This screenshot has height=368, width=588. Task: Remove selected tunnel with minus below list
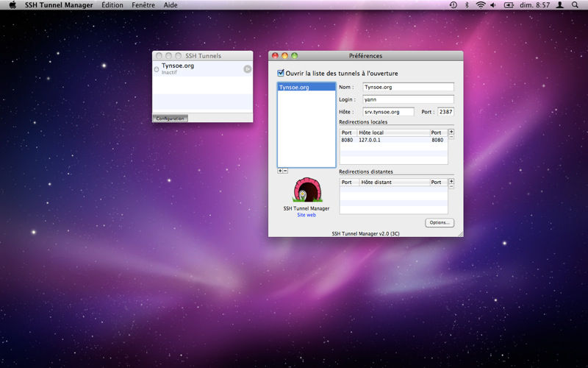click(x=285, y=171)
